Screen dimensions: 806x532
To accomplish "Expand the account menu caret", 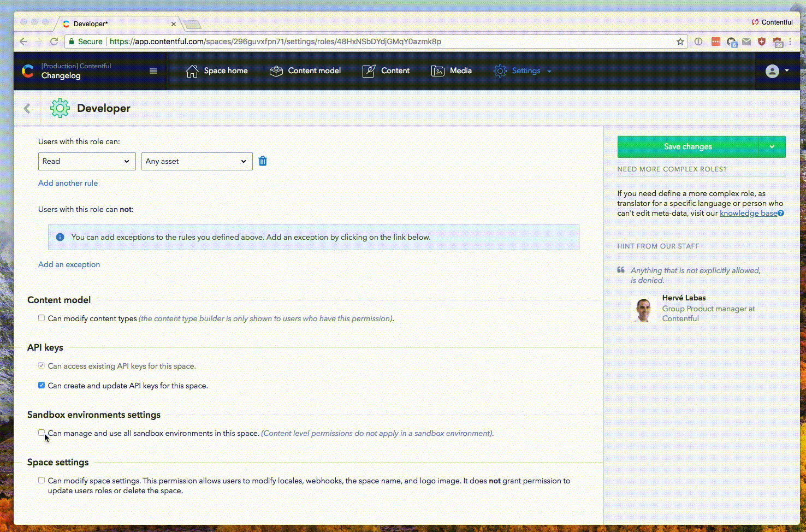I will point(787,70).
